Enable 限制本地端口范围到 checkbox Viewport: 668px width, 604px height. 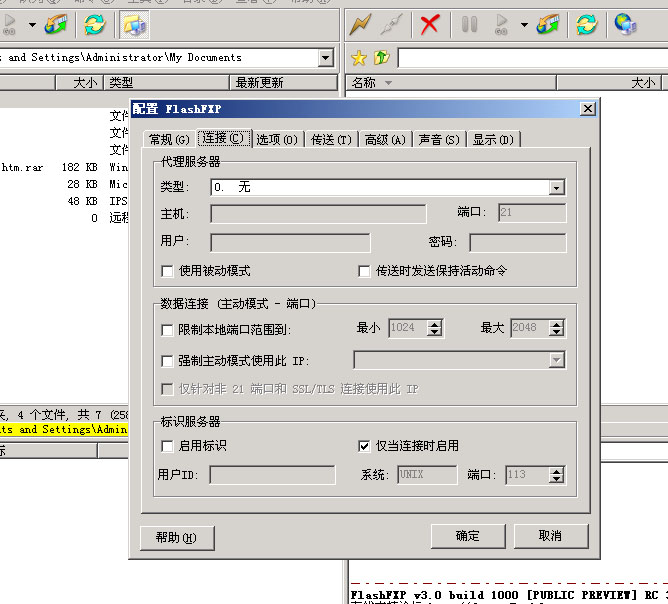(167, 330)
